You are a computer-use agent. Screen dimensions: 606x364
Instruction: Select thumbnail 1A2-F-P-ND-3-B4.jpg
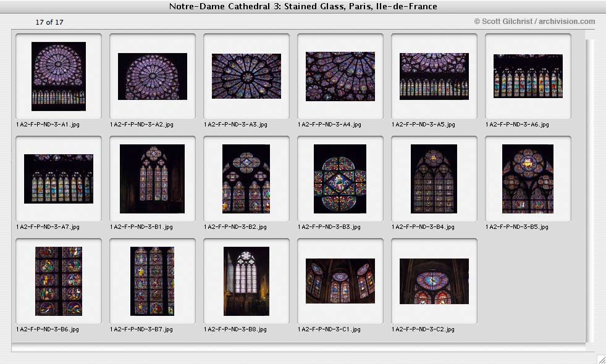click(x=434, y=179)
